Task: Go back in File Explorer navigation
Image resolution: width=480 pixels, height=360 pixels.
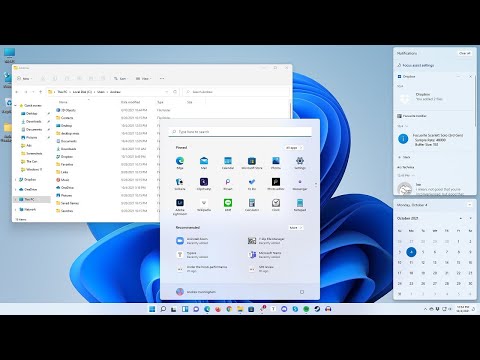Action: pyautogui.click(x=17, y=92)
